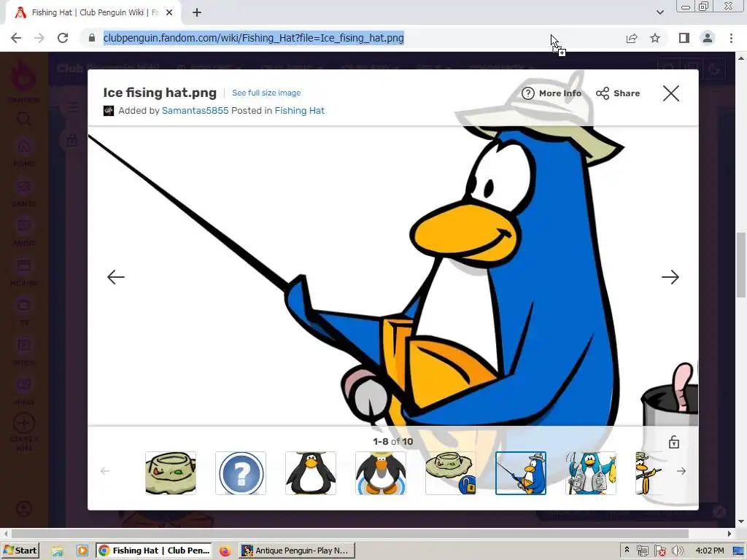Viewport: 747px width, 560px height.
Task: Click the address bar URL
Action: click(x=253, y=38)
